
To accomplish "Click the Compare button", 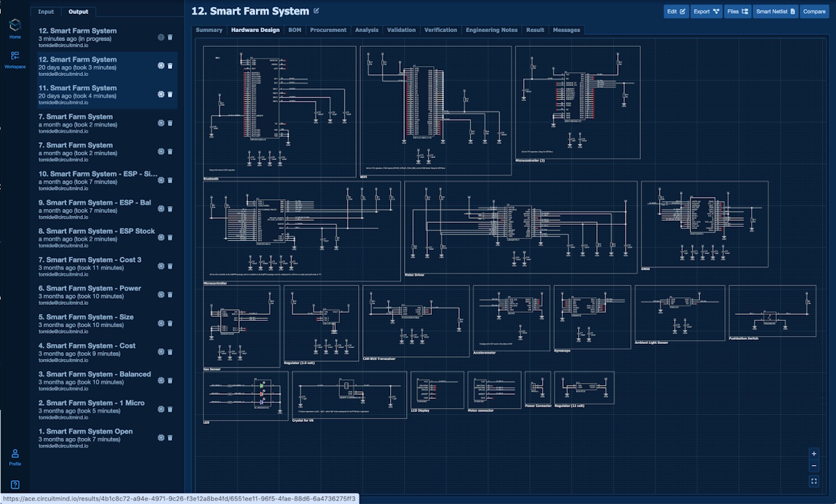I will tap(814, 12).
